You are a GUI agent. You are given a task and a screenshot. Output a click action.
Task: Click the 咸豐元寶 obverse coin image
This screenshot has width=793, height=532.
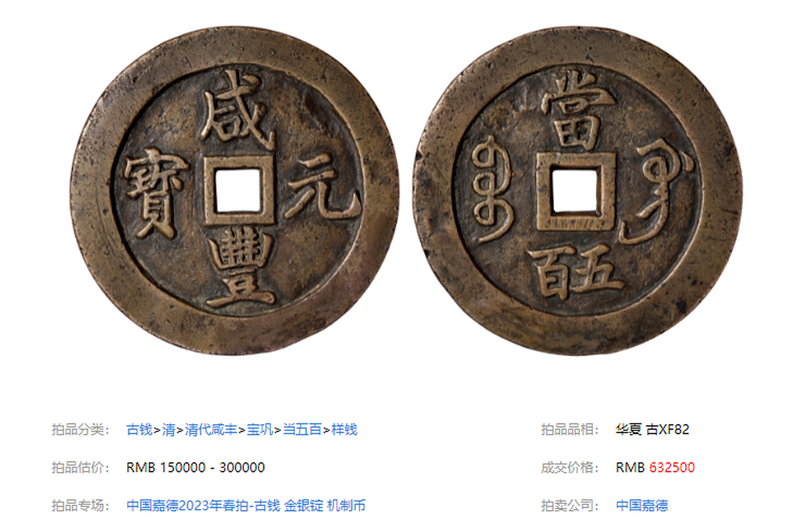click(234, 191)
